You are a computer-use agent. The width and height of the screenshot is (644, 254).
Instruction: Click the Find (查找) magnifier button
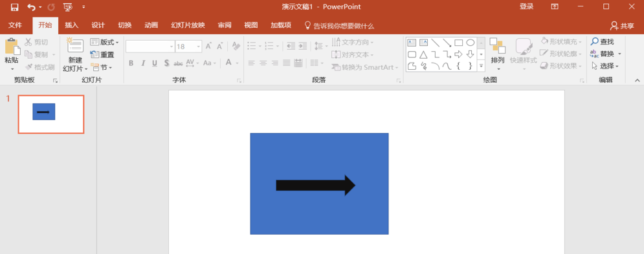(603, 41)
